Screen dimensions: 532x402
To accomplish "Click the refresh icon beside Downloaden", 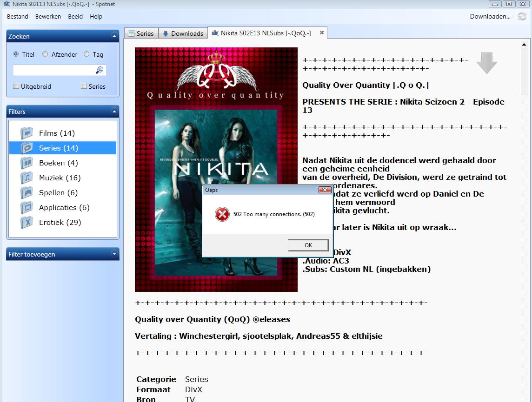I will (522, 16).
